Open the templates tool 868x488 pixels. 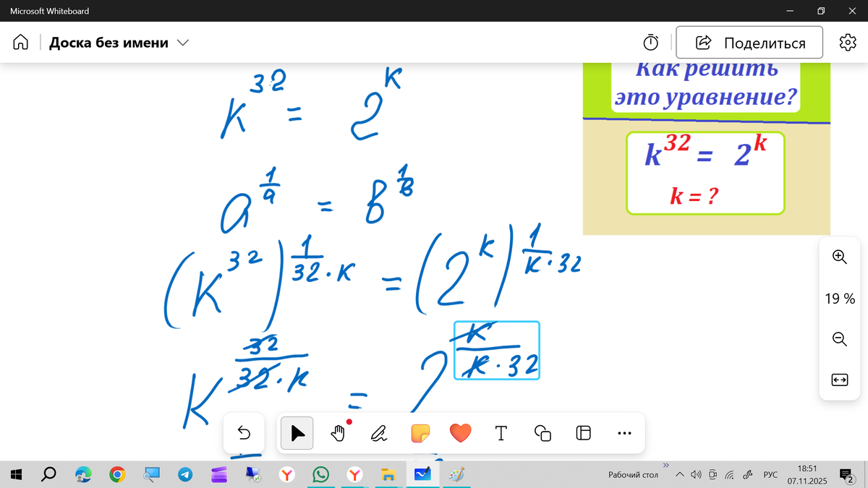point(583,433)
